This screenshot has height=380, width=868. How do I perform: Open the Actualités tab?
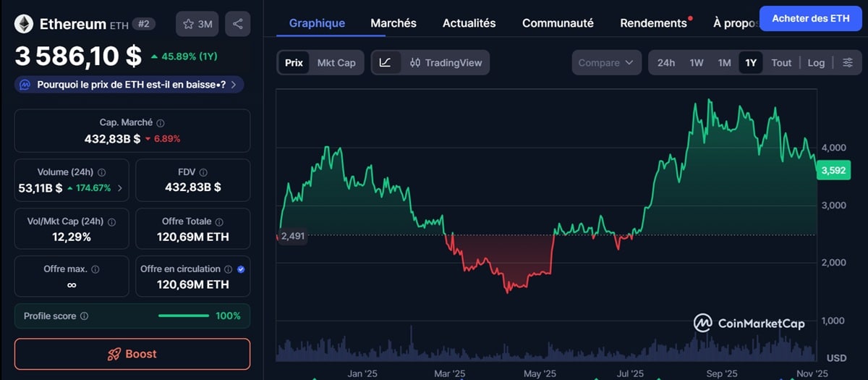[469, 23]
